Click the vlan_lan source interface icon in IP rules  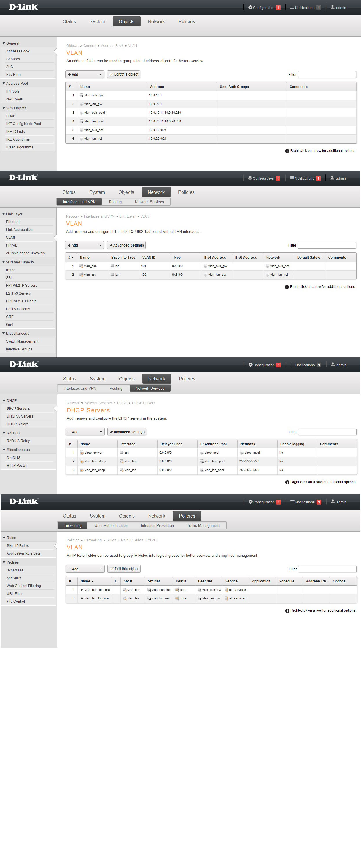coord(125,598)
